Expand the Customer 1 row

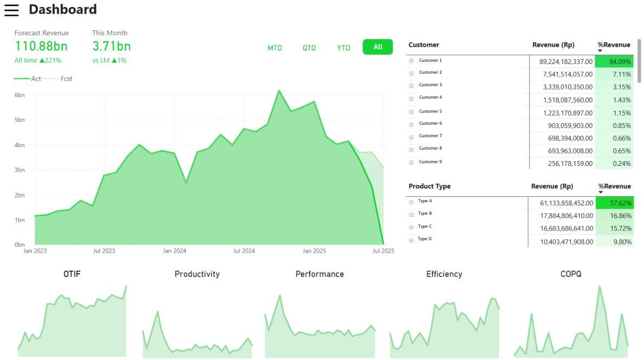(x=411, y=61)
